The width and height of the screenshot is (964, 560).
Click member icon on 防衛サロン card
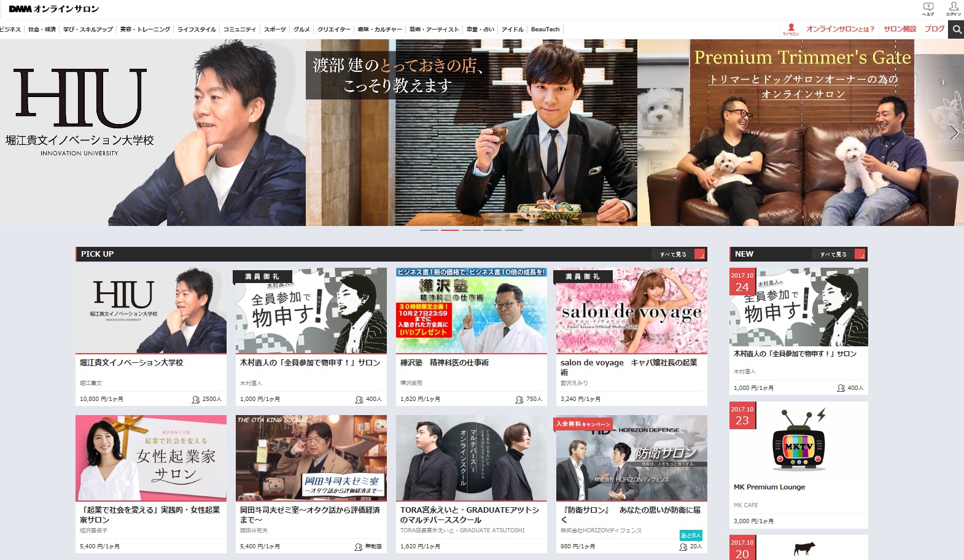point(683,546)
